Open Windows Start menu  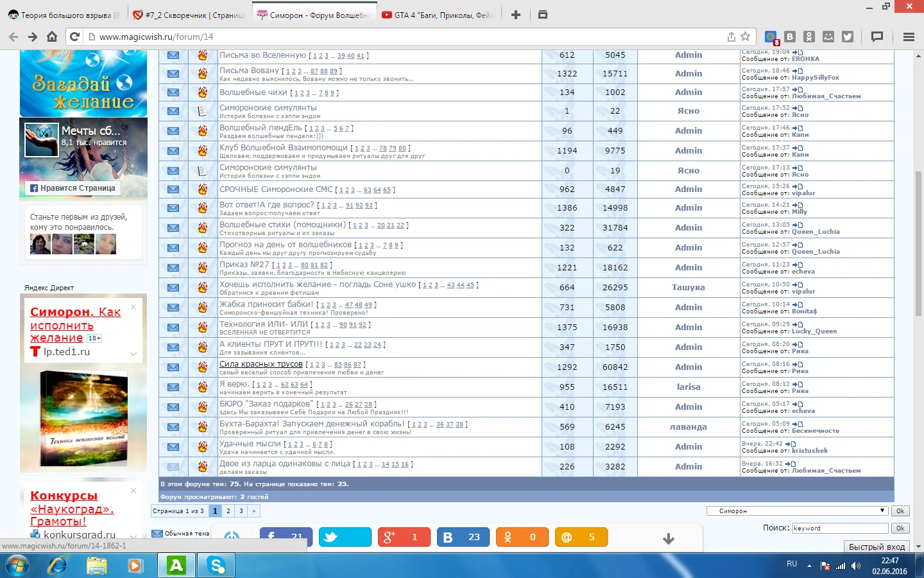pyautogui.click(x=17, y=566)
